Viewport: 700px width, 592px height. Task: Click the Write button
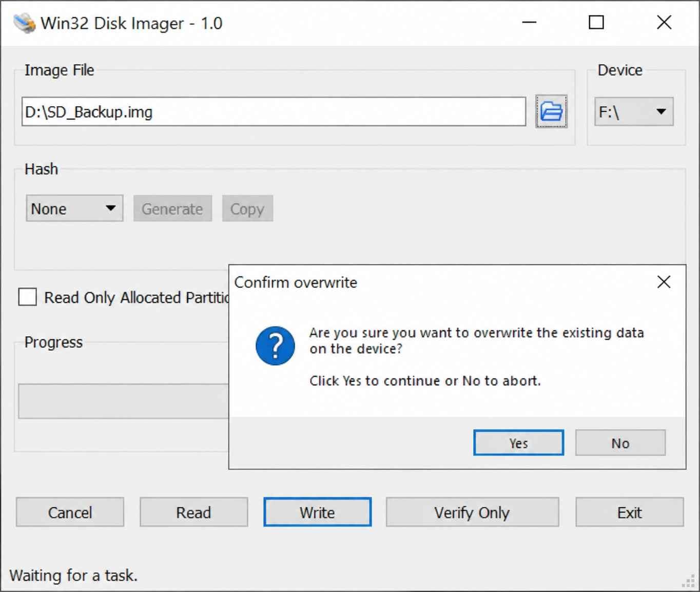[317, 512]
